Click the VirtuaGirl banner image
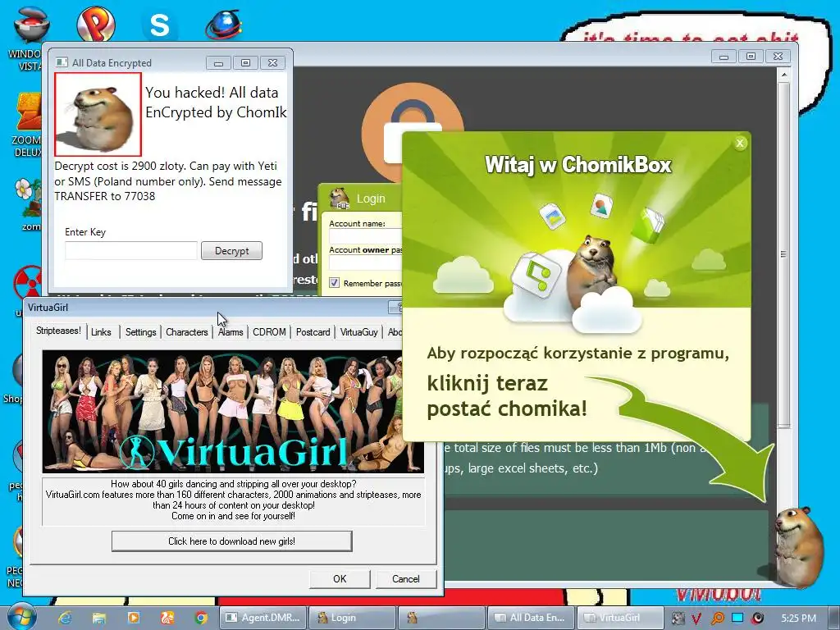The image size is (840, 630). pos(233,412)
